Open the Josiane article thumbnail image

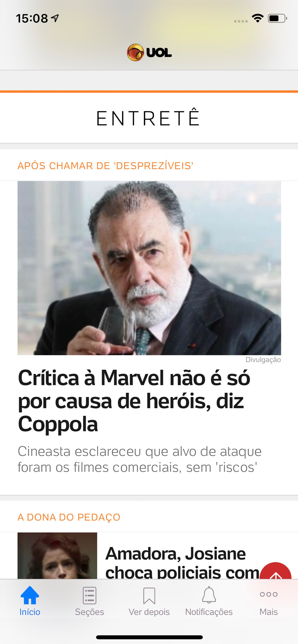57,556
